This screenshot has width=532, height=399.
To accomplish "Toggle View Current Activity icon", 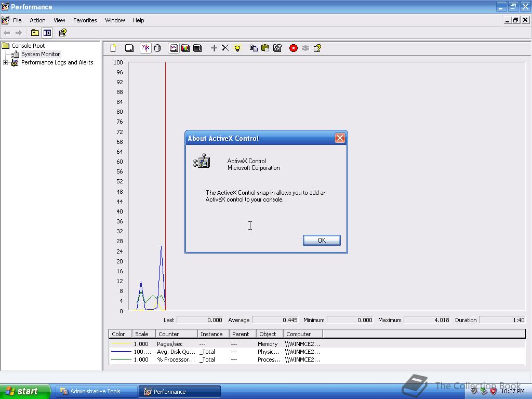I will pyautogui.click(x=145, y=48).
